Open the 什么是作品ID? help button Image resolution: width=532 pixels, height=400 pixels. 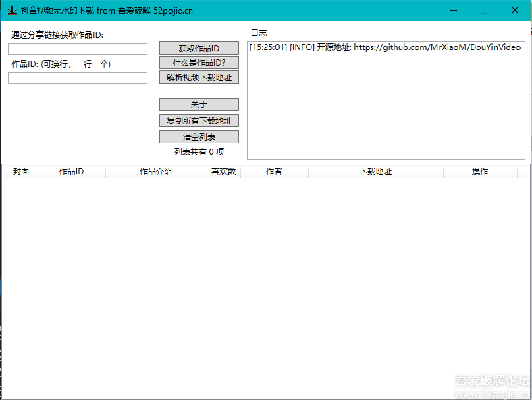(199, 63)
